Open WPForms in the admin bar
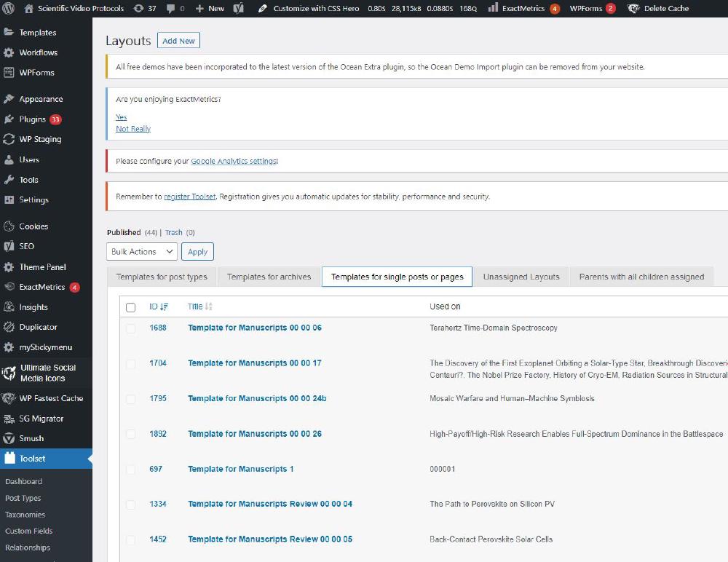Image resolution: width=728 pixels, height=562 pixels. pos(593,8)
